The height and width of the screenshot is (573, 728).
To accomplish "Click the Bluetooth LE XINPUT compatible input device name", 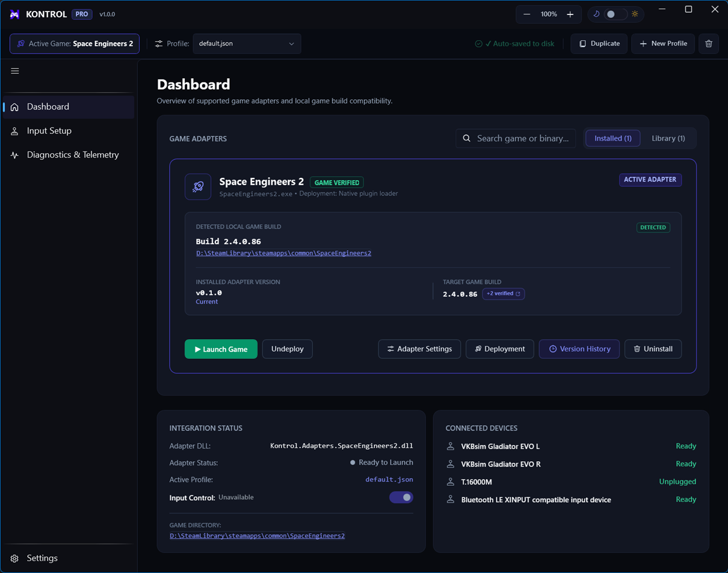I will 536,500.
